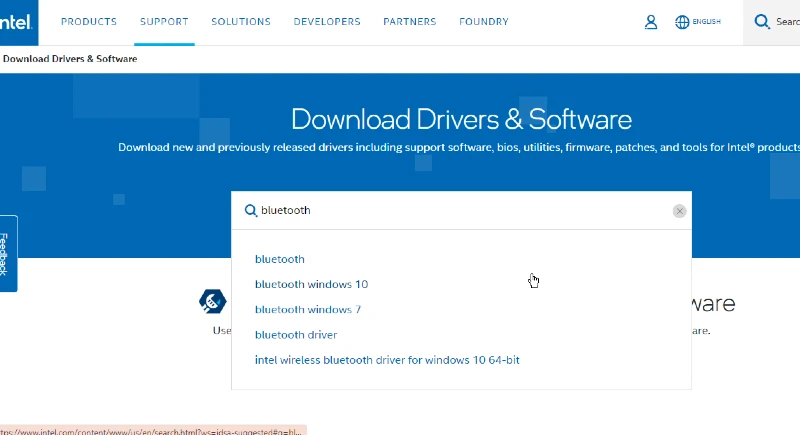Screen dimensions: 800x435
Task: Open the PARTNERS menu
Action: [410, 22]
